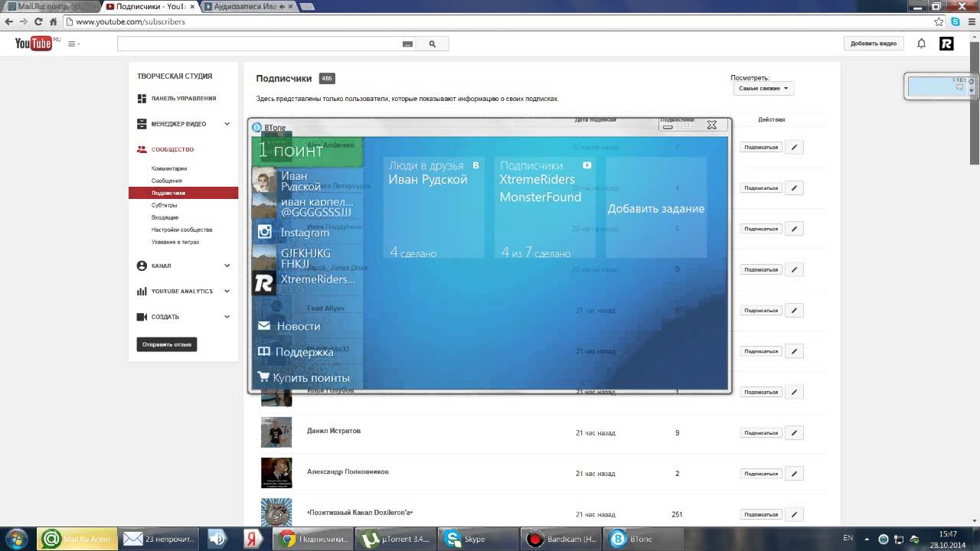Click the Chrome address bar URL

130,21
